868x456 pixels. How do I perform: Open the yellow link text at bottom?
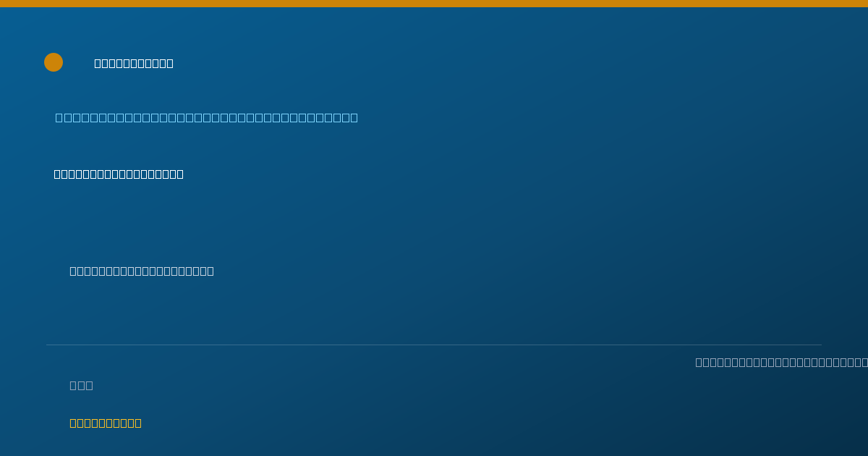point(106,423)
